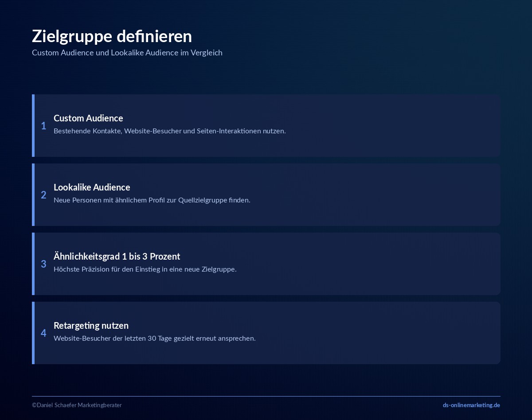This screenshot has width=532, height=420.
Task: Click the number 3 beside Ähnlichkeitsgrad
Action: coord(43,264)
